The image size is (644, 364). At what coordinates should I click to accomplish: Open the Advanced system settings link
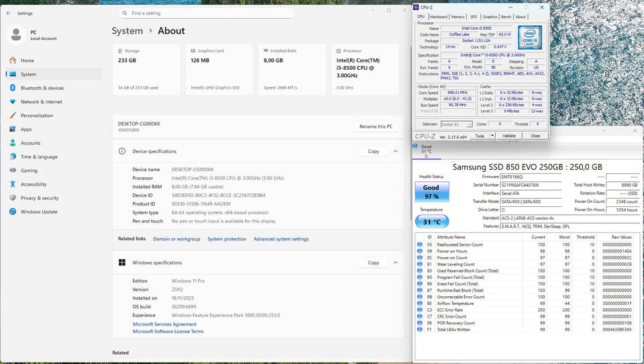pyautogui.click(x=281, y=239)
